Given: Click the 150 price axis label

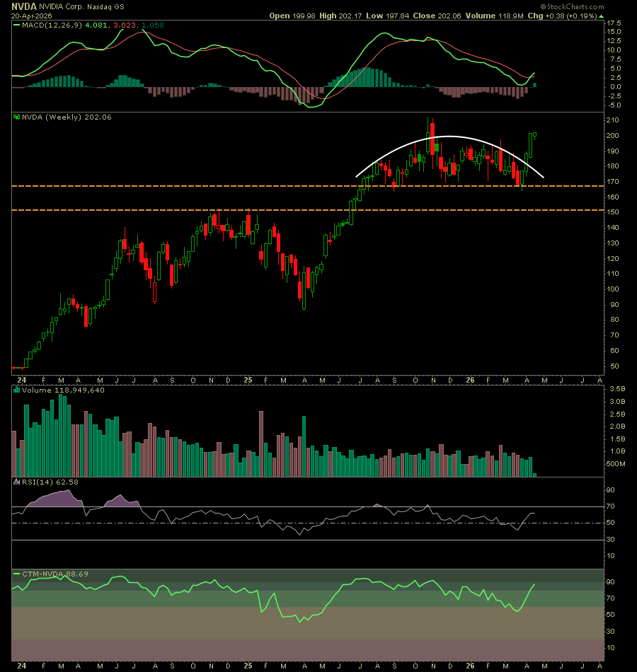Looking at the screenshot, I should (612, 212).
